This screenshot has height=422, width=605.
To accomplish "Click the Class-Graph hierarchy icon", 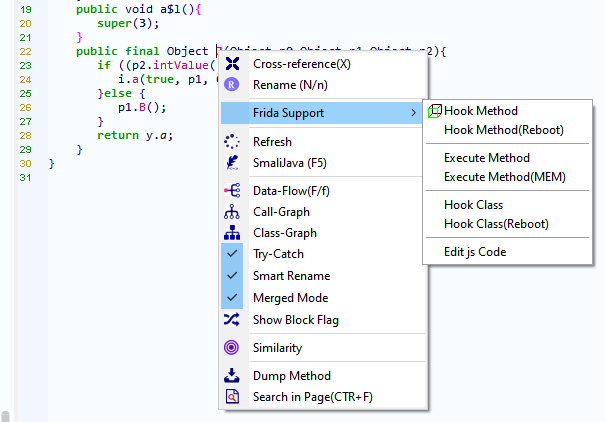I will click(232, 233).
